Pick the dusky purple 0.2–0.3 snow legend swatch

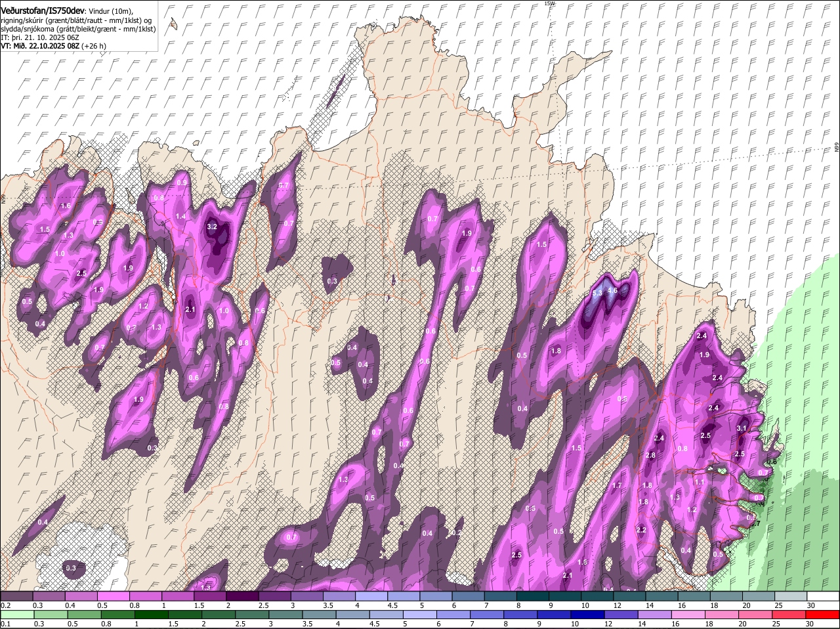(16, 596)
